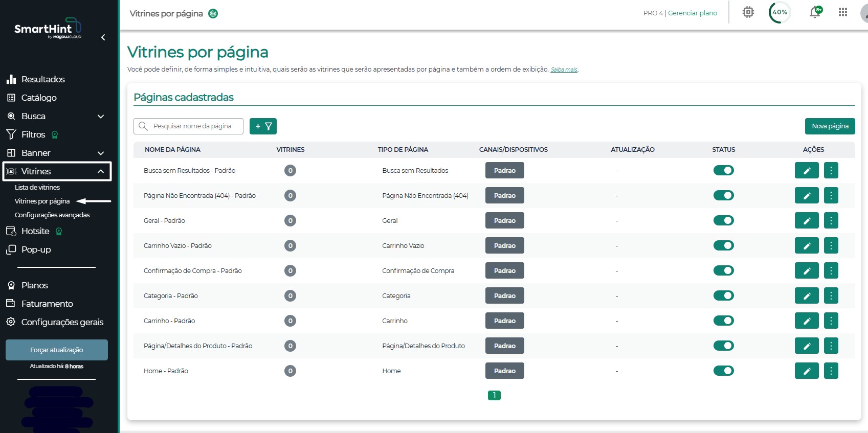Toggle status for Página/Detalhes do Produto
This screenshot has width=868, height=433.
(x=723, y=346)
